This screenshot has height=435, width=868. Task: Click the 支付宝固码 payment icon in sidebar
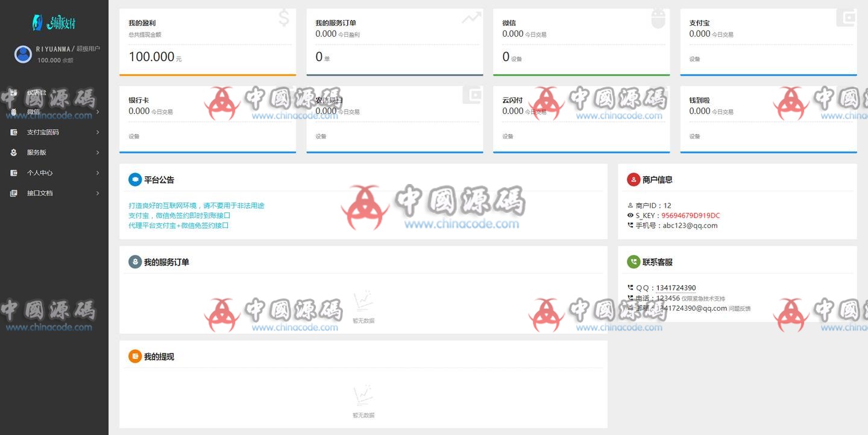tap(13, 132)
